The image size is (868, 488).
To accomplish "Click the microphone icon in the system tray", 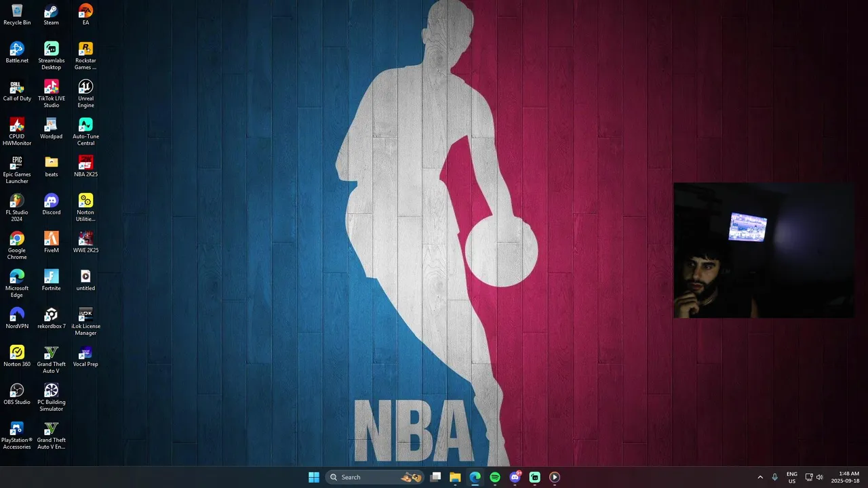I will coord(775,477).
